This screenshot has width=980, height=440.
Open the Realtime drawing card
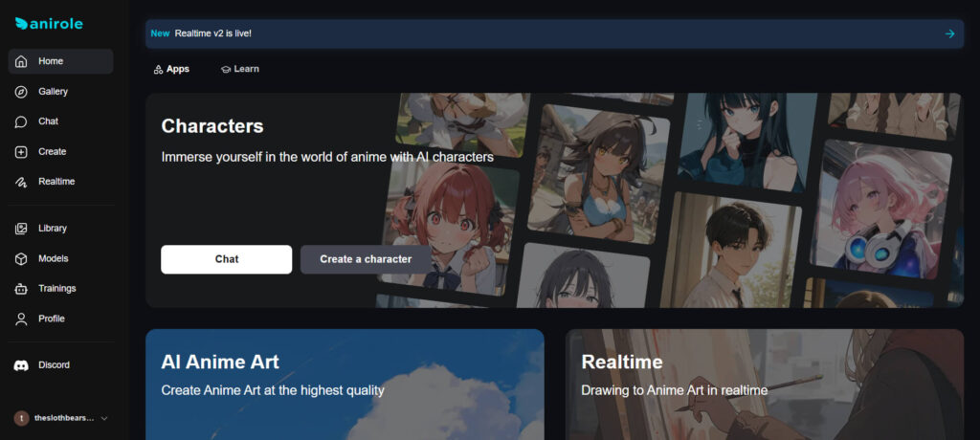[x=765, y=385]
